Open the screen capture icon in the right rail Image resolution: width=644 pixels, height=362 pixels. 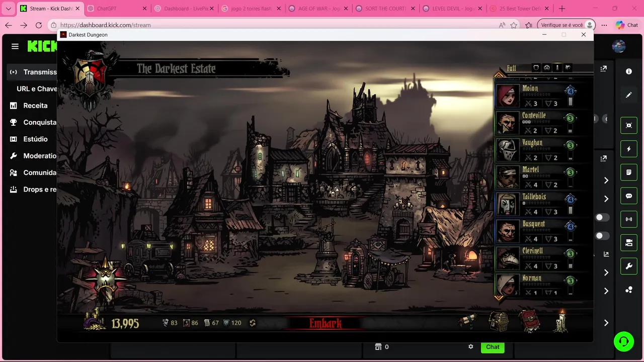(628, 125)
